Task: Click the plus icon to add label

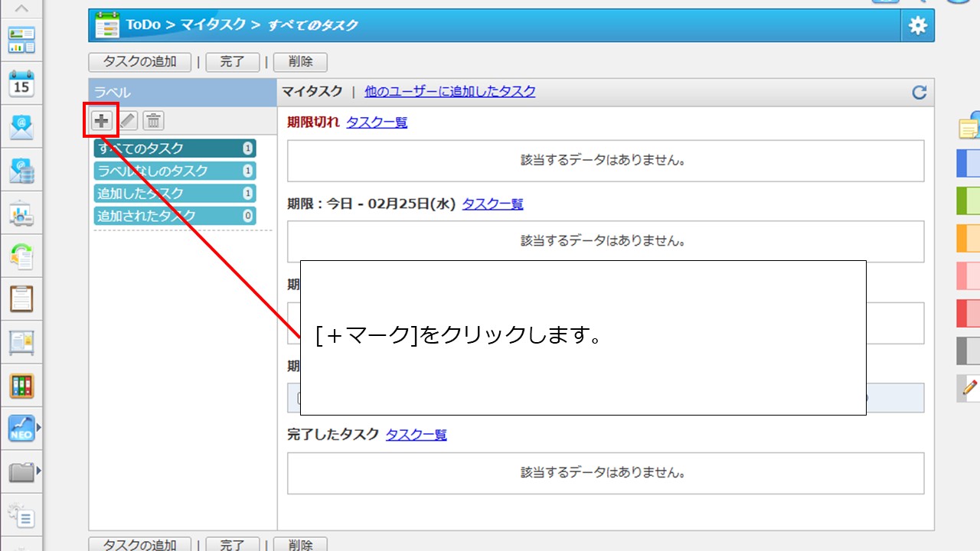Action: [x=101, y=120]
